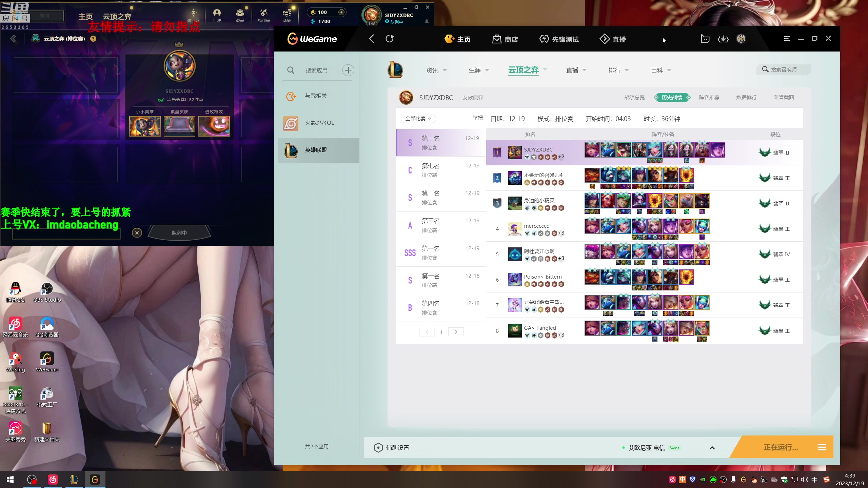This screenshot has width=868, height=488.
Task: Click the 小小英雄 thumbnail
Action: 145,126
